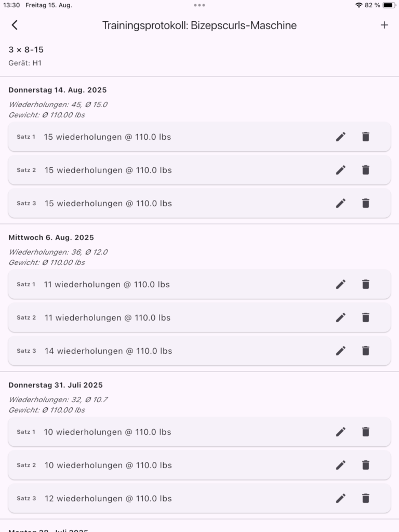Edit Satz 1 of Donnerstag 31. Juli
The image size is (399, 532).
(341, 432)
